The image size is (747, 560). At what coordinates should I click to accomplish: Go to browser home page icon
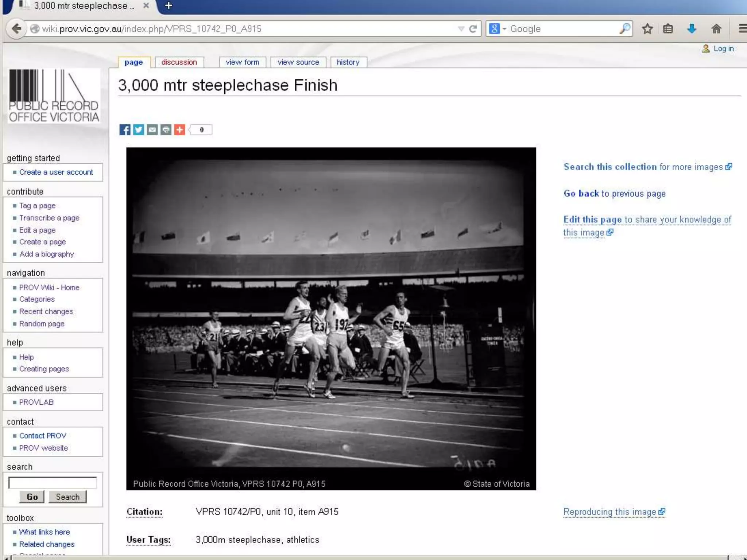[716, 29]
